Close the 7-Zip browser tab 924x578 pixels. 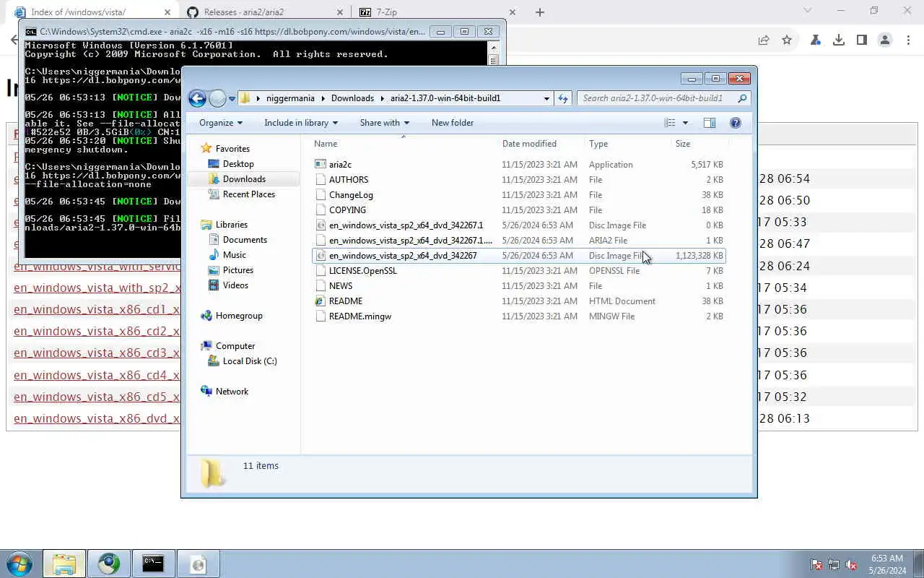coord(513,12)
